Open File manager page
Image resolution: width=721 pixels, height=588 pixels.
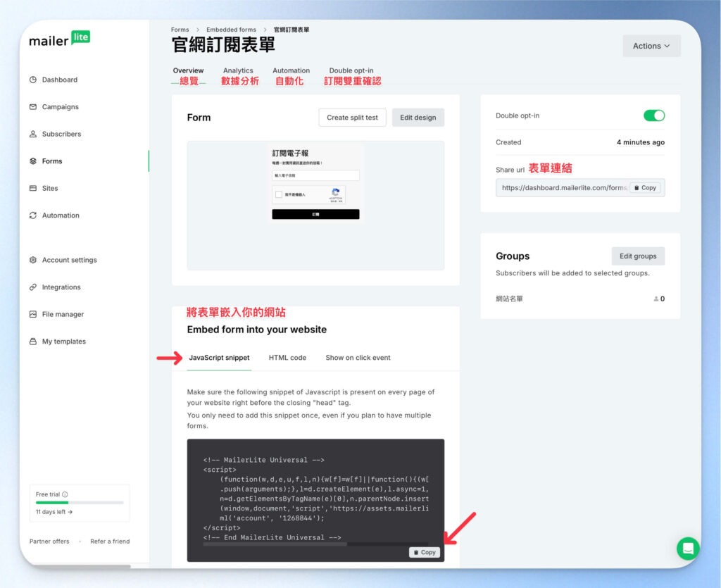63,314
